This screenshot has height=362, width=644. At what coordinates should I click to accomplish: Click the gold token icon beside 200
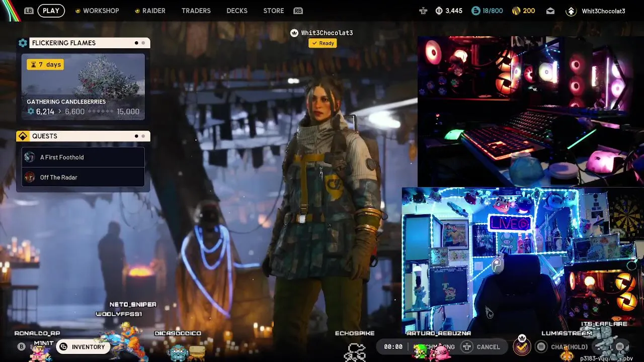click(x=516, y=11)
